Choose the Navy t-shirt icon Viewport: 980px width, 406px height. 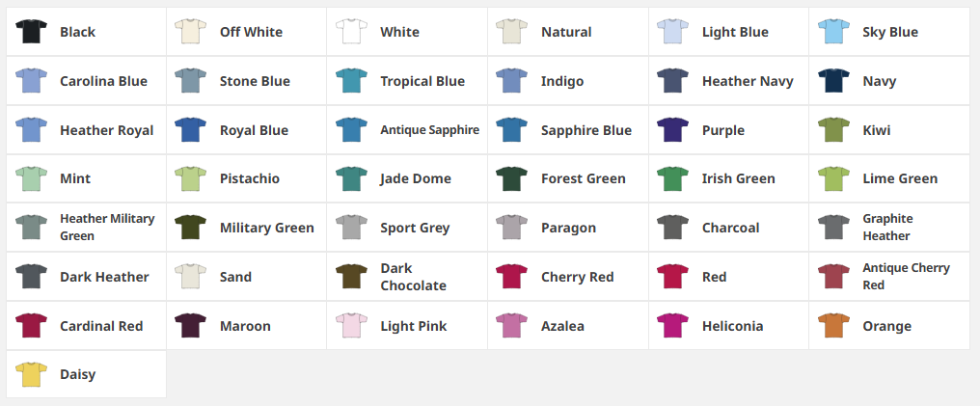(x=833, y=81)
